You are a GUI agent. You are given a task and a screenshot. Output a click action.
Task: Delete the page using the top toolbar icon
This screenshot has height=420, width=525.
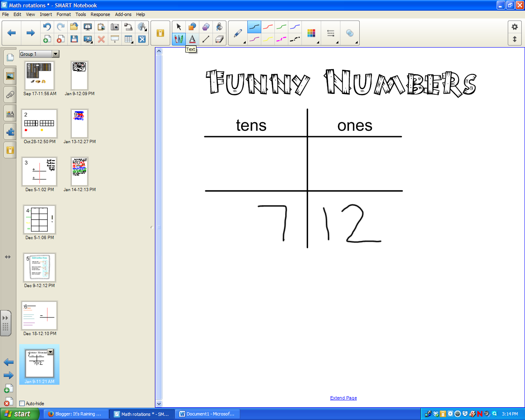pyautogui.click(x=61, y=39)
